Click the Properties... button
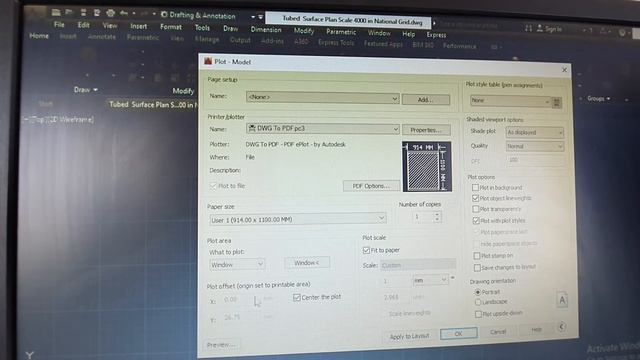This screenshot has width=640, height=360. click(426, 130)
